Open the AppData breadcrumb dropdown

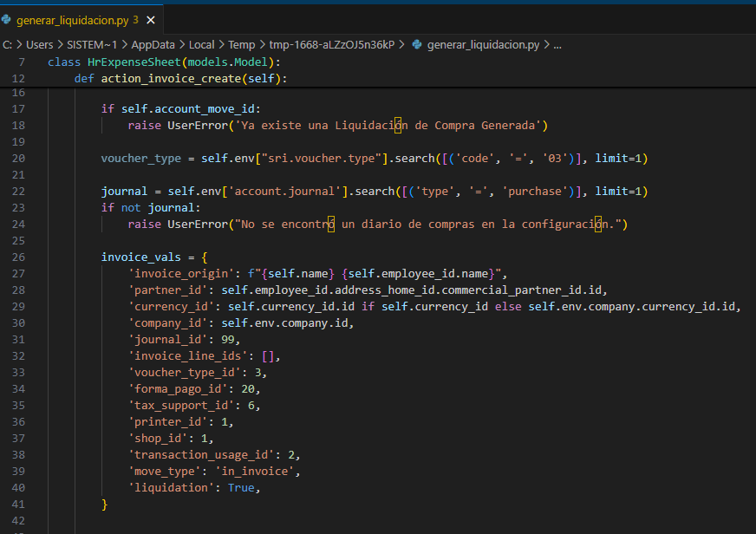(x=152, y=44)
